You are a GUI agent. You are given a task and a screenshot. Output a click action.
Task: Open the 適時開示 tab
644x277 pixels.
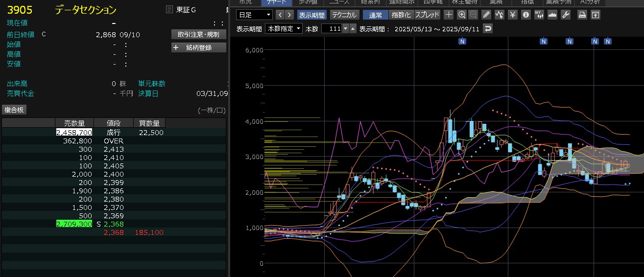[402, 2]
